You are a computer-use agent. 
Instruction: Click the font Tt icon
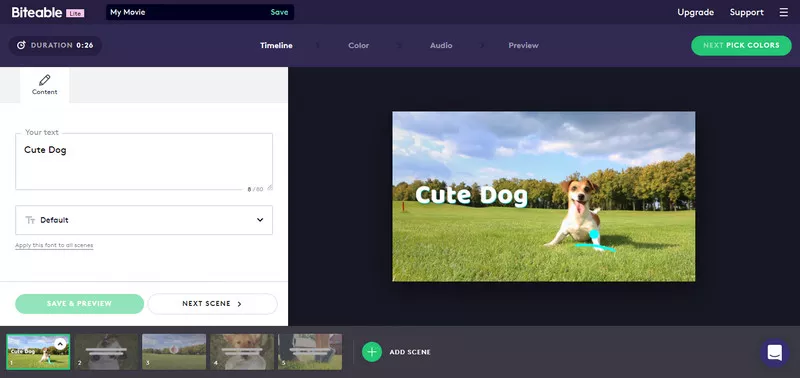pyautogui.click(x=30, y=220)
